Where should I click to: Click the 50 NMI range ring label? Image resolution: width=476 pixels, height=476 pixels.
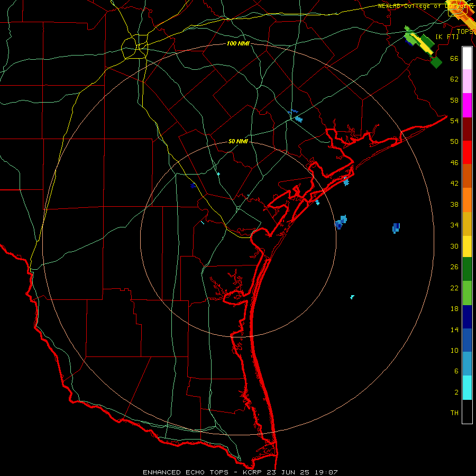[x=238, y=141]
